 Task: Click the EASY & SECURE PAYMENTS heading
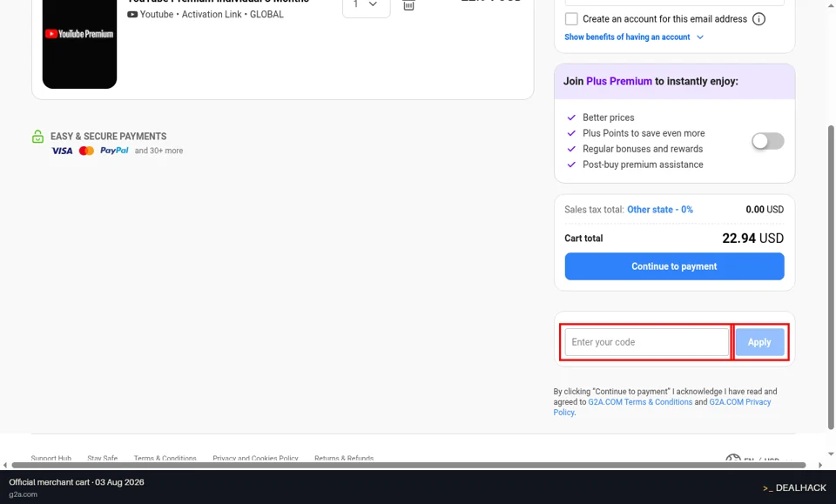point(108,137)
